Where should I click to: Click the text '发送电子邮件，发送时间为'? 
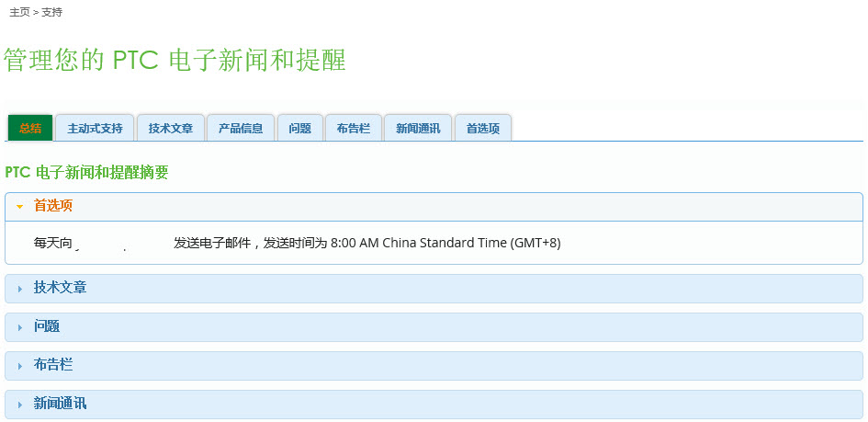(251, 243)
